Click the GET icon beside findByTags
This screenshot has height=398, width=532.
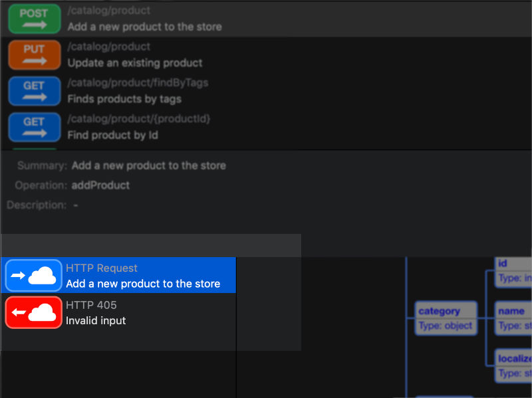(34, 91)
